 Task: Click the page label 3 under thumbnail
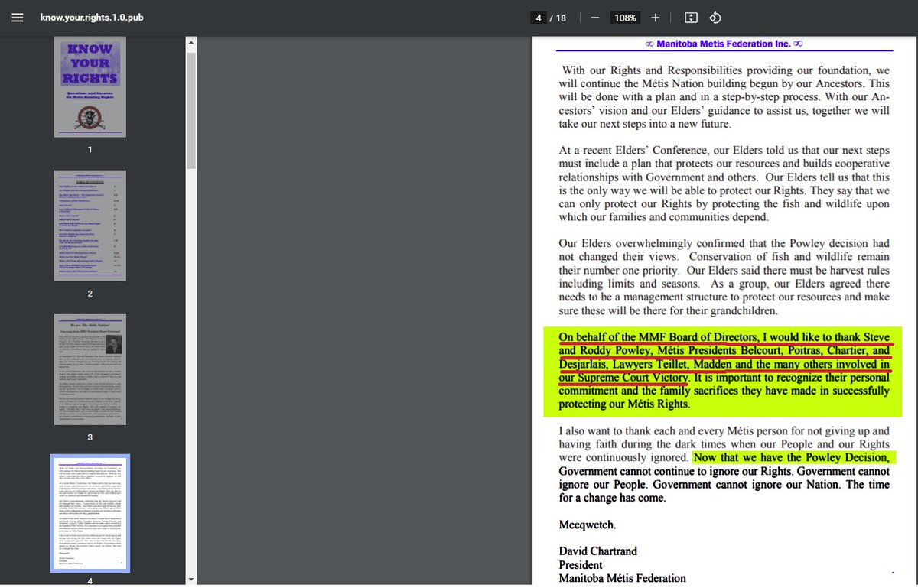point(90,437)
